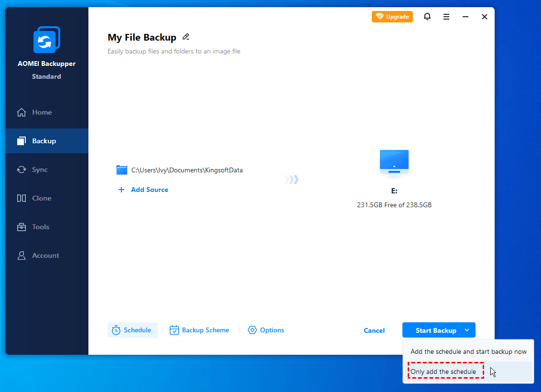Click the Start Backup button
Image resolution: width=541 pixels, height=392 pixels.
436,330
